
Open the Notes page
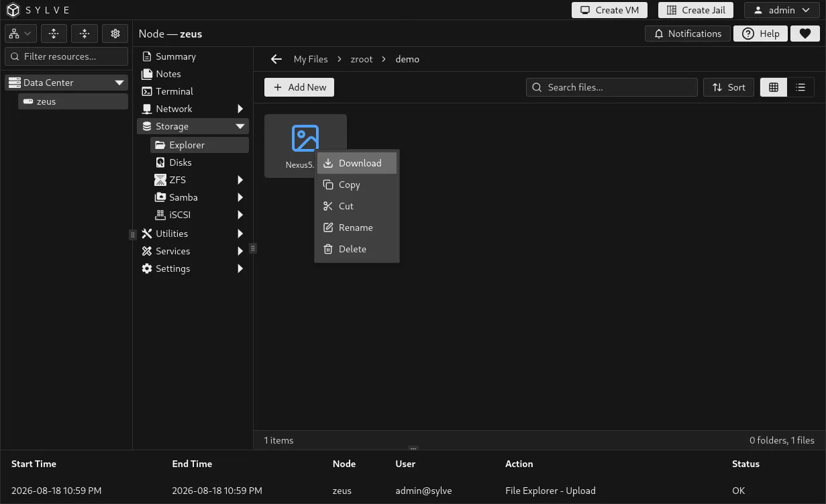click(x=168, y=74)
